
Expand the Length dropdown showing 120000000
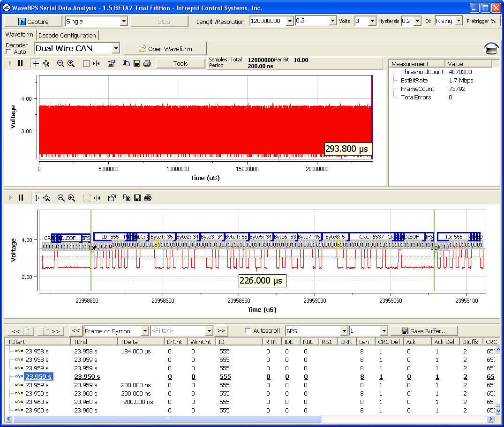[290, 21]
